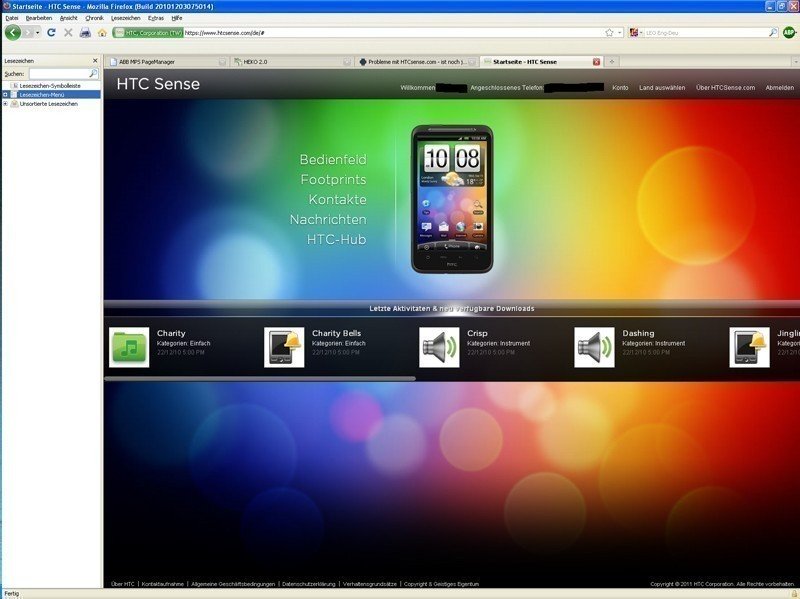
Task: Open the search engine selector dropdown
Action: click(636, 33)
